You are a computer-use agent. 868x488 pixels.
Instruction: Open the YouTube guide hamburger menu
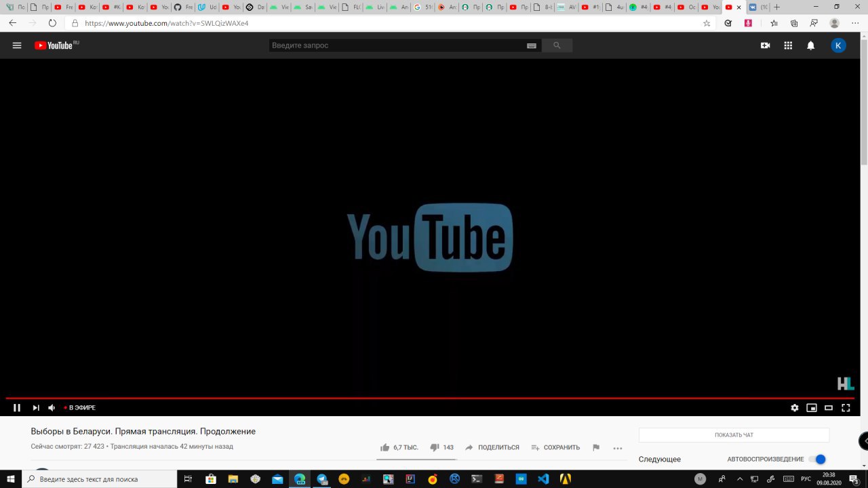pyautogui.click(x=17, y=45)
